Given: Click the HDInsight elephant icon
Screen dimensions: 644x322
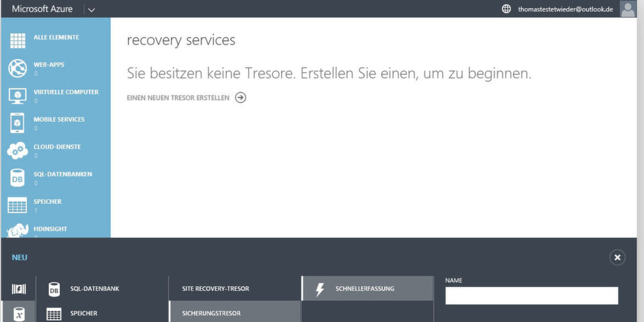Looking at the screenshot, I should pyautogui.click(x=17, y=230).
